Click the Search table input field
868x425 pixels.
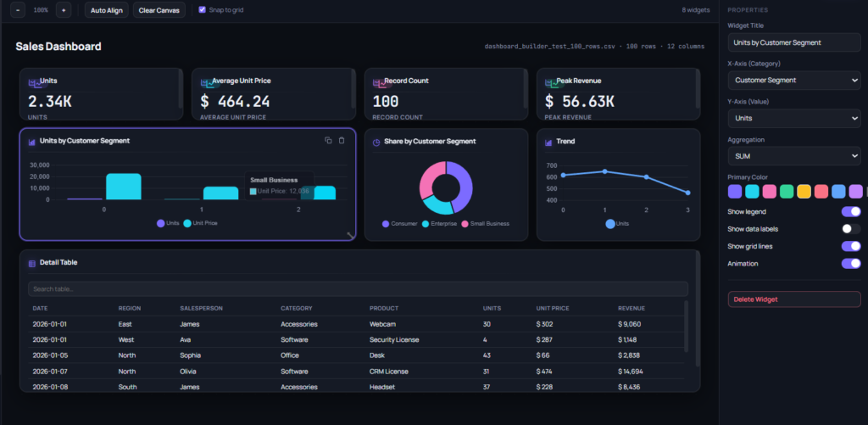(358, 288)
